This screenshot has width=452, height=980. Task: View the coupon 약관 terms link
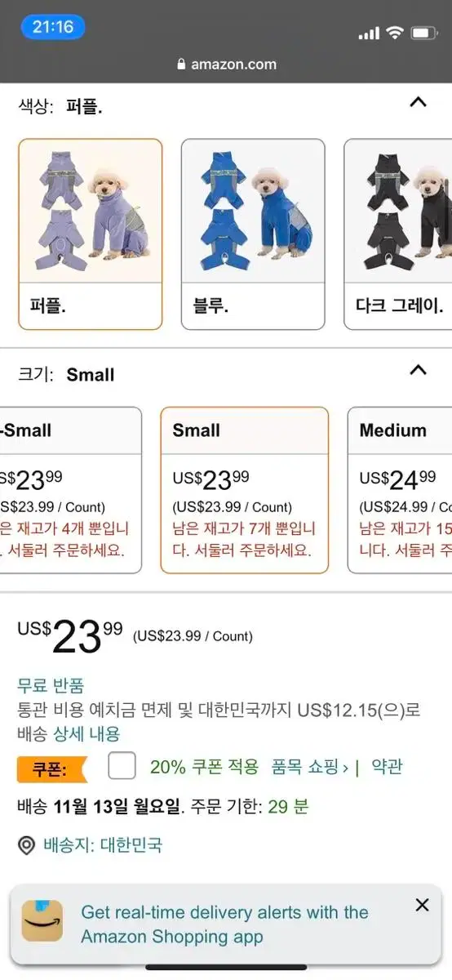(387, 767)
